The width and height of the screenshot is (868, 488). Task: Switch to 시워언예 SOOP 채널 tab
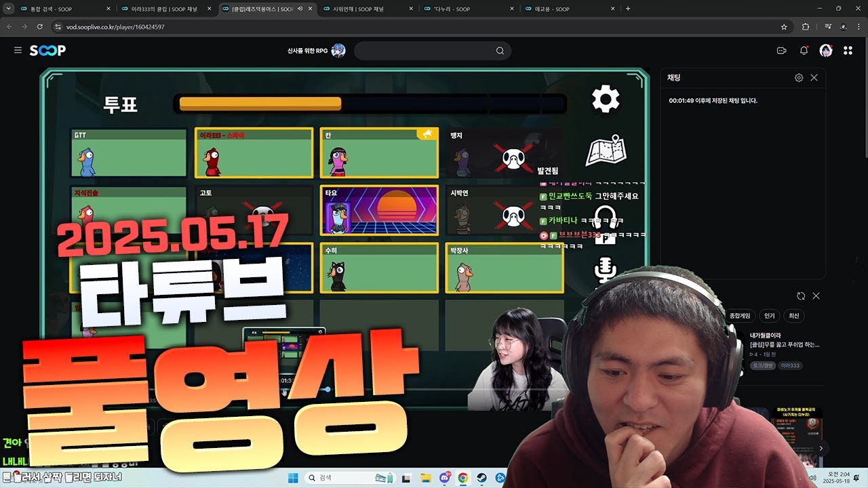click(368, 9)
